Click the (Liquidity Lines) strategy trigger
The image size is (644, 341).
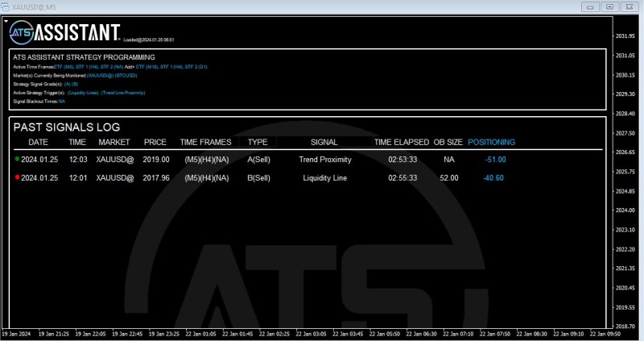[83, 93]
